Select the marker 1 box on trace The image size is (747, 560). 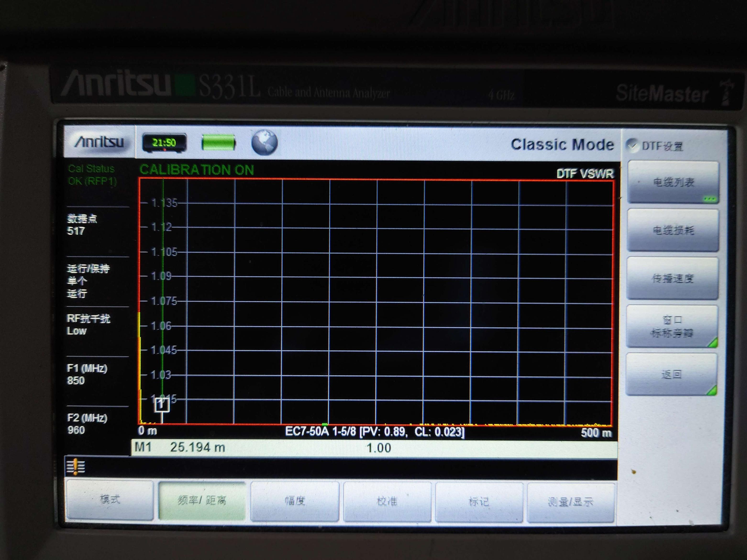pyautogui.click(x=162, y=404)
